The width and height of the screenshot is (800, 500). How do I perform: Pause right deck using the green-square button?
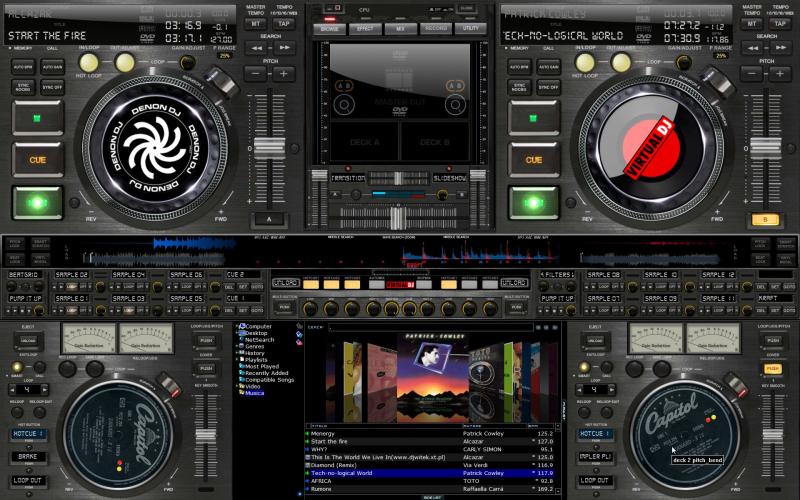point(533,118)
